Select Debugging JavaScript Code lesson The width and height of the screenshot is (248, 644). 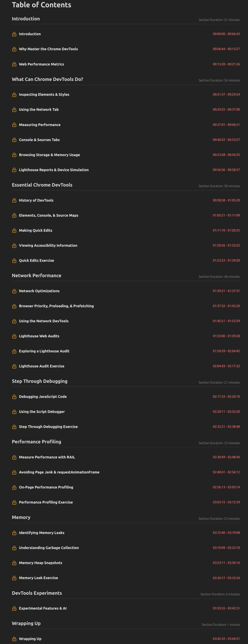(x=43, y=396)
